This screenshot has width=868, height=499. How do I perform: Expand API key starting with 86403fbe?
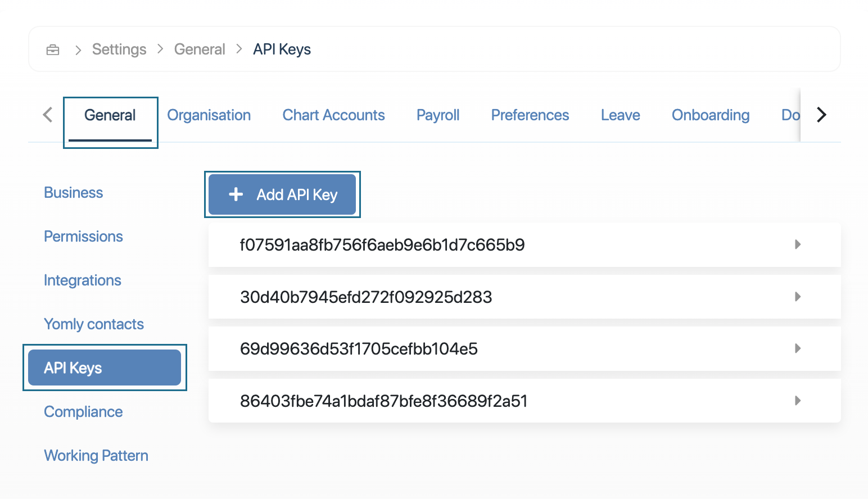click(797, 401)
